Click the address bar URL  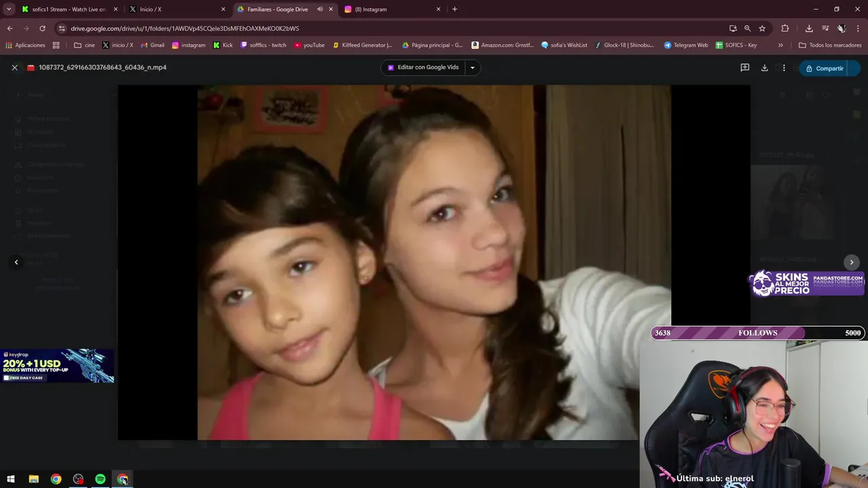point(184,28)
